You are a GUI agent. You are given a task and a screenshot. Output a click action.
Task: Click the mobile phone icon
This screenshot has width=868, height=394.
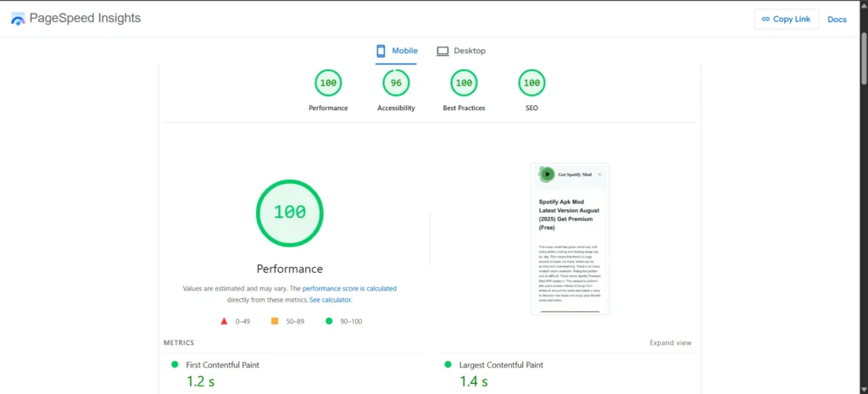[381, 51]
